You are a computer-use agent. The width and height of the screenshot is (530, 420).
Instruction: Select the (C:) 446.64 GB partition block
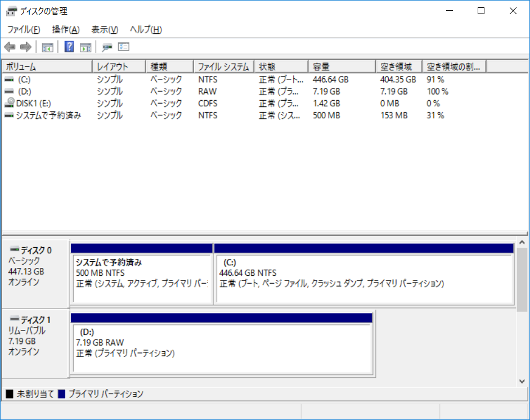364,274
